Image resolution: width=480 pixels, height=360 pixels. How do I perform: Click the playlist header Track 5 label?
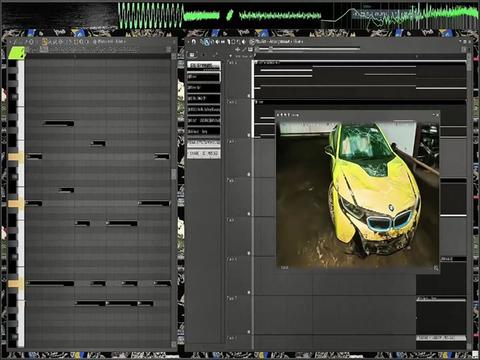pyautogui.click(x=231, y=220)
